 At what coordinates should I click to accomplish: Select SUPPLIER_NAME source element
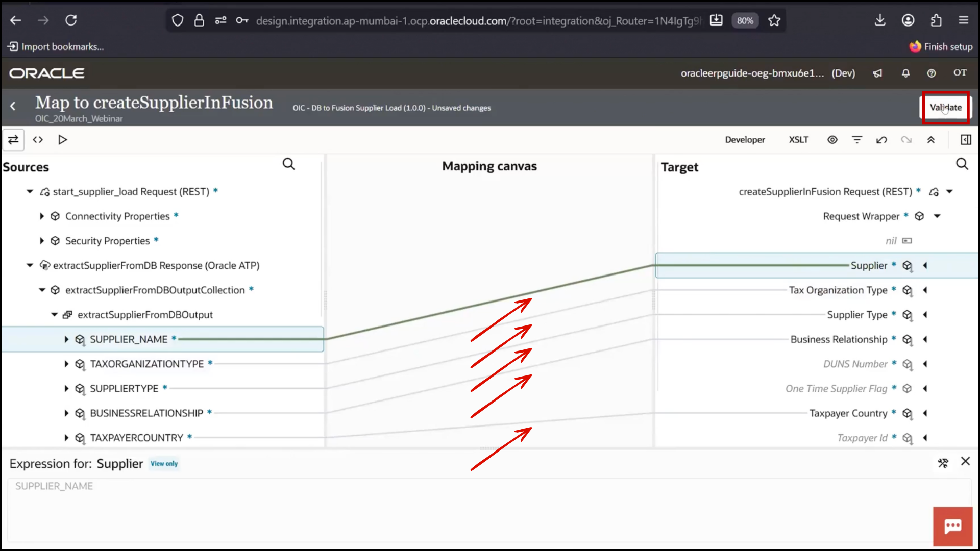[129, 339]
